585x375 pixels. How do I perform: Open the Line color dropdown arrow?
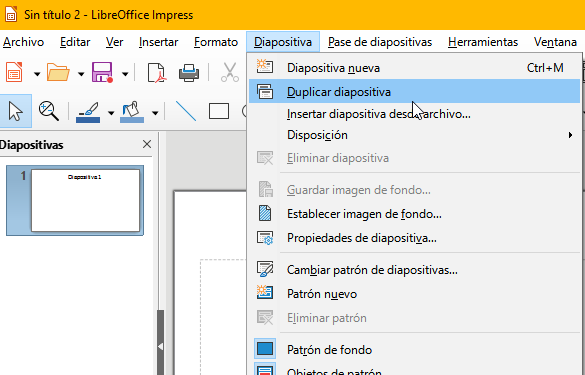coord(111,113)
